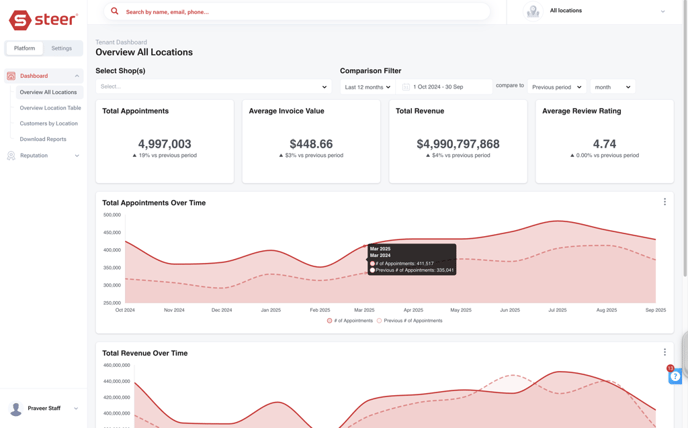The height and width of the screenshot is (428, 688).
Task: Click the Dashboard sidebar icon
Action: [11, 76]
